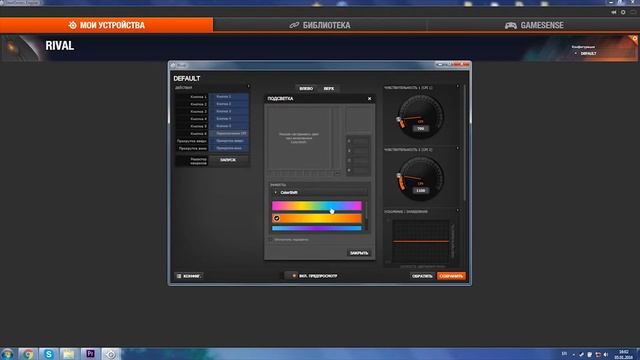Screen dimensions: 640x360
Task: Open the КОНФИГ. configurations list
Action: point(189,276)
